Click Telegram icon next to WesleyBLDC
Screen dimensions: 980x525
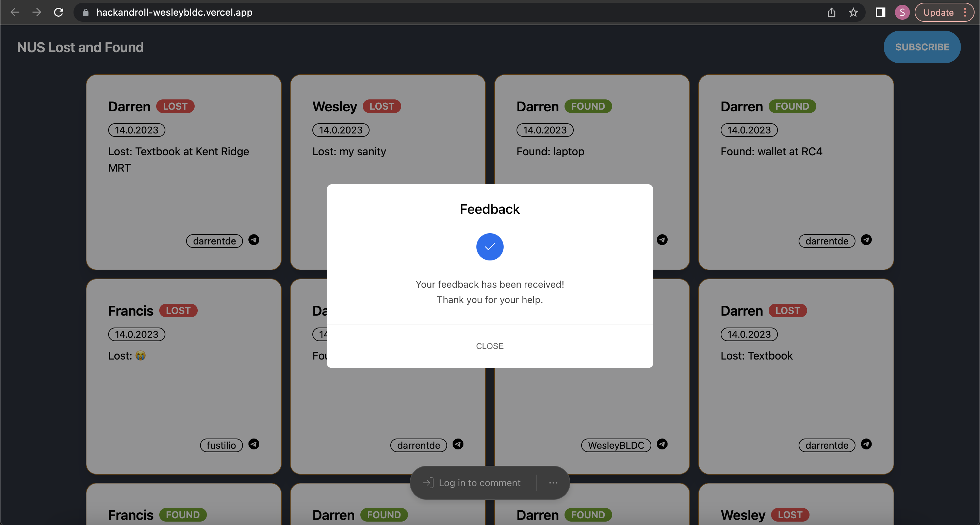pos(662,444)
